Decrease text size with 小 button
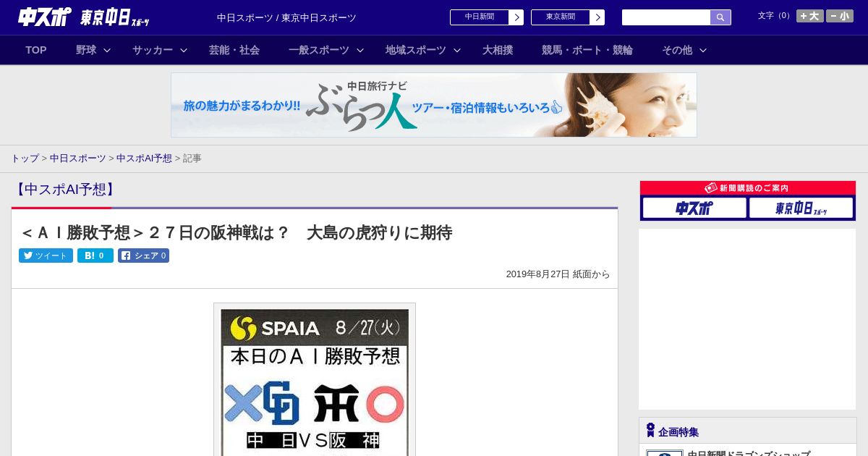 coord(840,16)
